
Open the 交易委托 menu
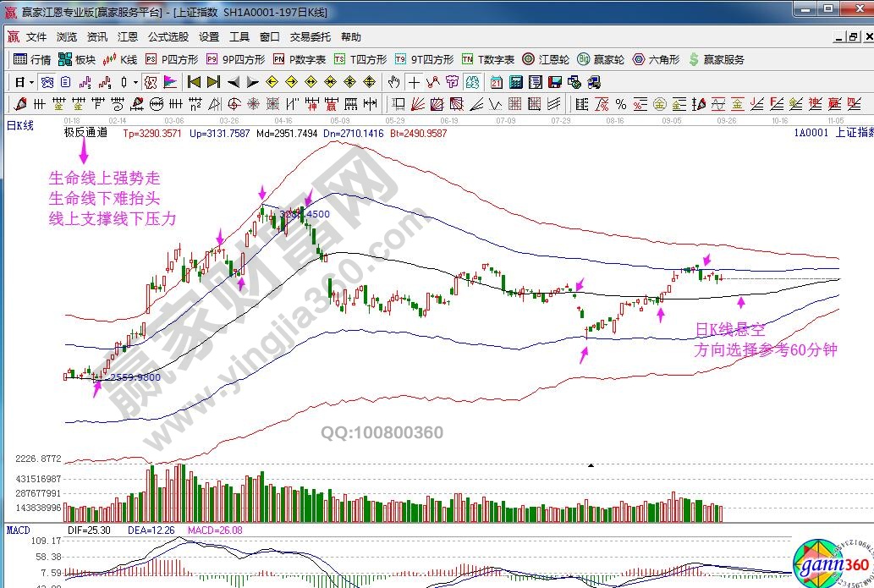(309, 37)
